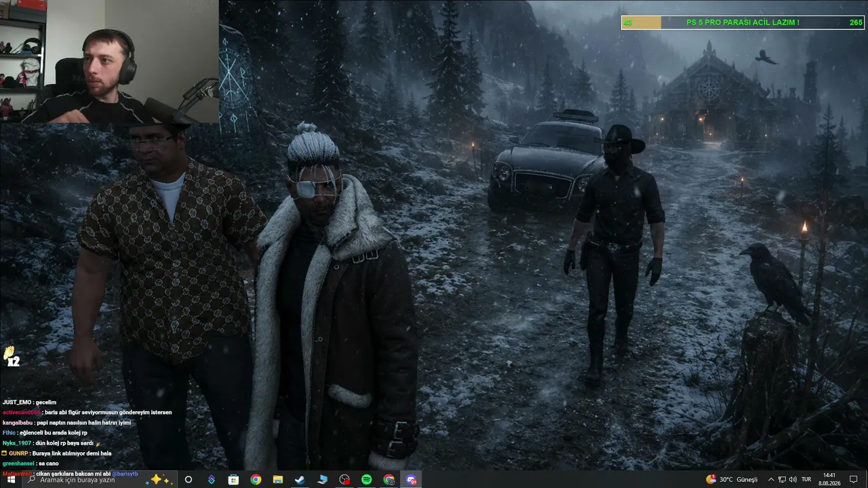This screenshot has height=488, width=868.
Task: Click the MatiasW60 chat username
Action: click(17, 474)
